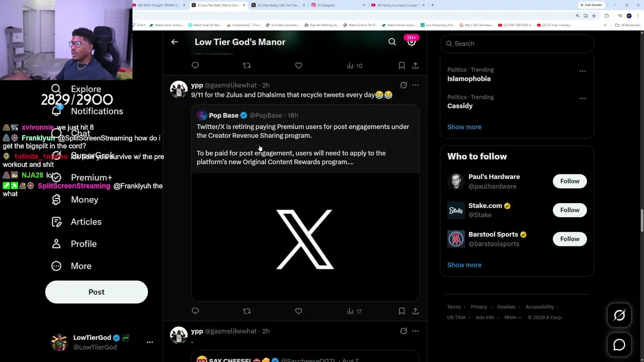This screenshot has height=362, width=644.
Task: Follow Barstool Sports
Action: pyautogui.click(x=570, y=239)
